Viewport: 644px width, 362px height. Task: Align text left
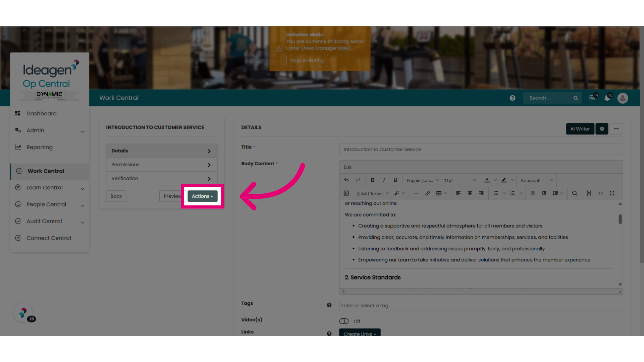[x=458, y=193]
